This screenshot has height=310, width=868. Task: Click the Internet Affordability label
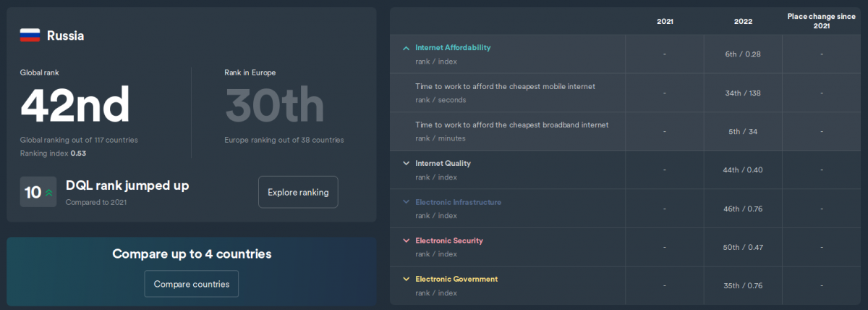tap(453, 48)
